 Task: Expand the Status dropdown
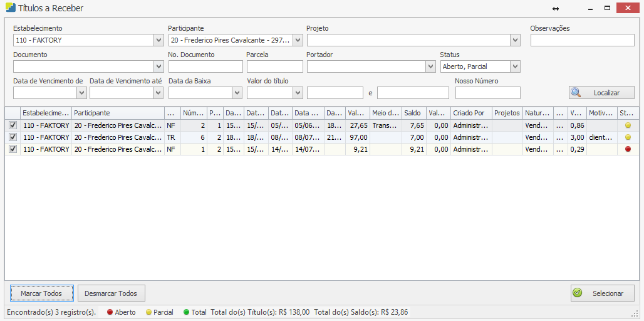515,66
